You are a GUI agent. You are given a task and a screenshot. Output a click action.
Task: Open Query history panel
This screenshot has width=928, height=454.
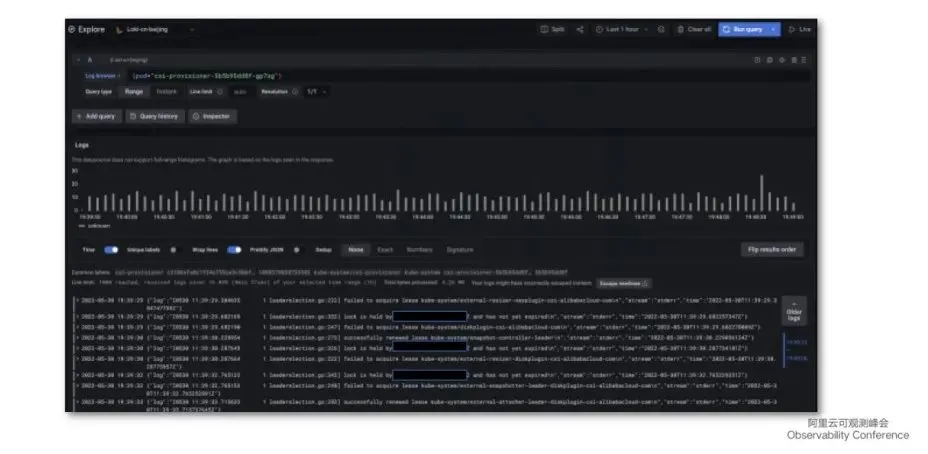click(x=154, y=117)
